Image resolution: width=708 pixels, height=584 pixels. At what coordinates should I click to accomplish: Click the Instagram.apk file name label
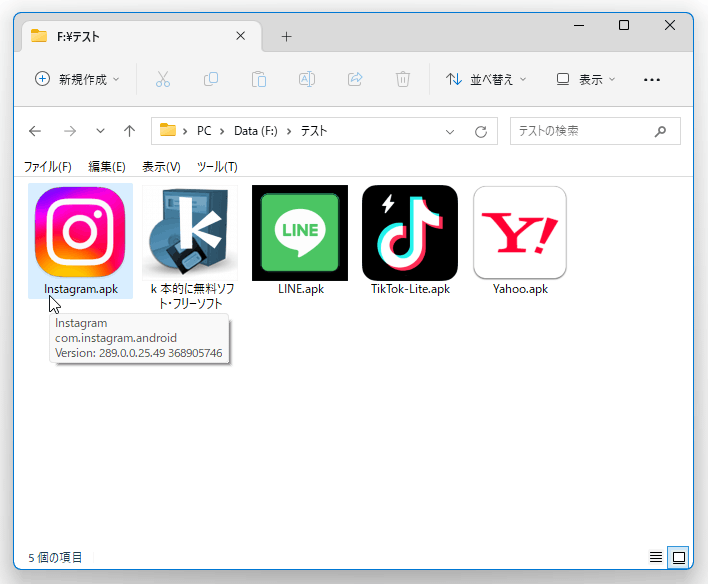81,289
